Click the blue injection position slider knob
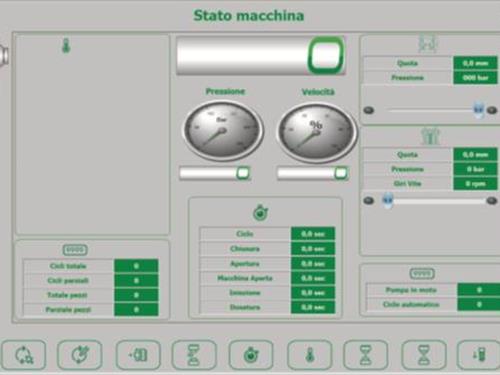This screenshot has height=375, width=500. 387,200
